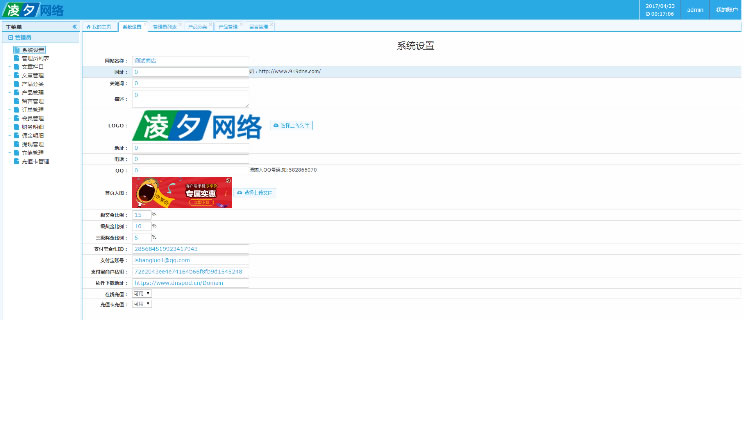This screenshot has height=422, width=750.
Task: Focus the payment account email field
Action: pyautogui.click(x=190, y=260)
